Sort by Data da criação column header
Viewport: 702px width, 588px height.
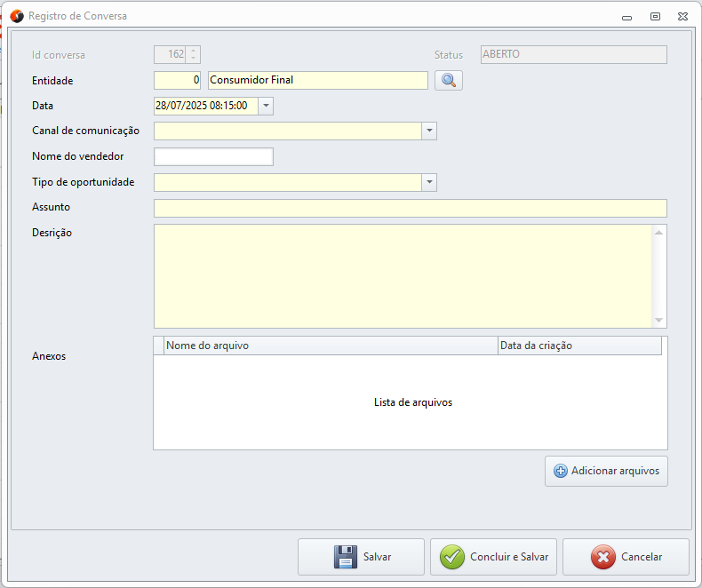click(x=578, y=346)
